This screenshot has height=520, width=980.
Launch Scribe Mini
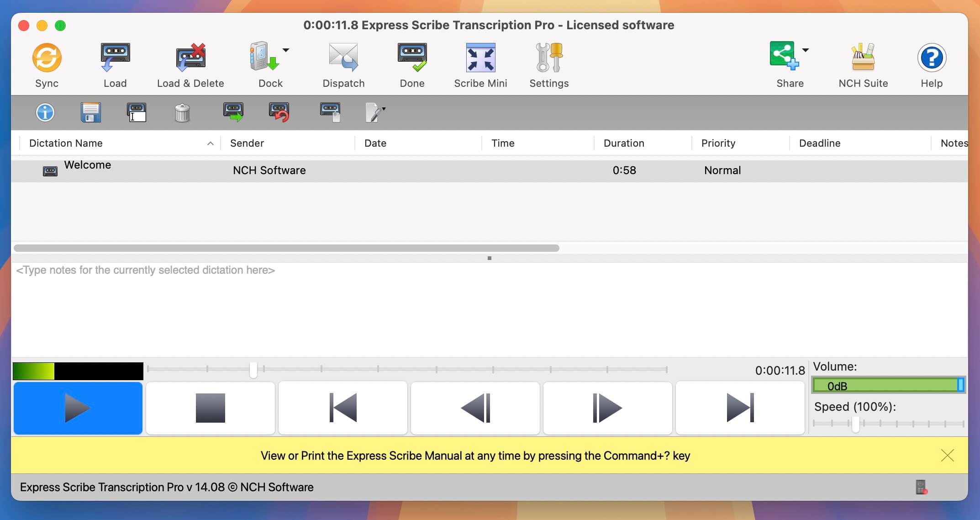(x=480, y=64)
